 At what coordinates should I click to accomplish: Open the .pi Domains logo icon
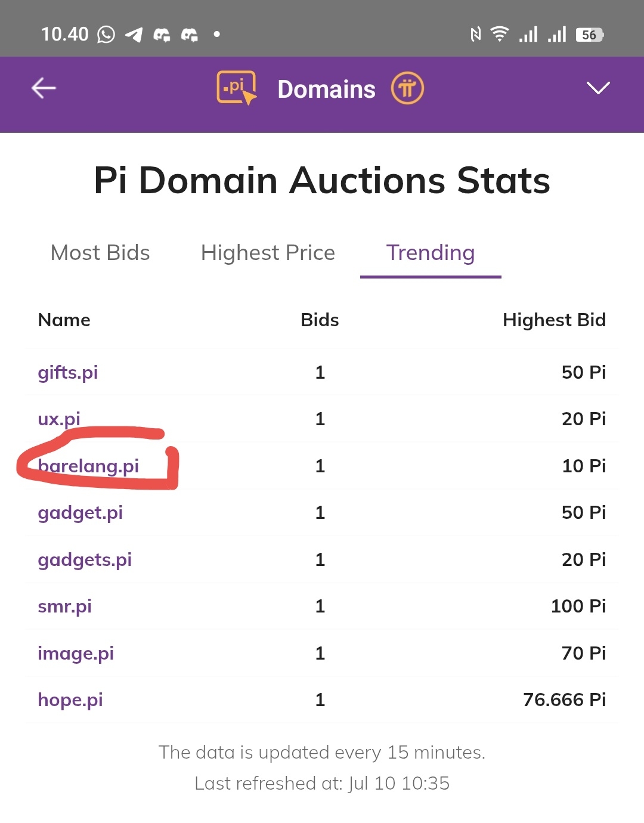tap(237, 88)
